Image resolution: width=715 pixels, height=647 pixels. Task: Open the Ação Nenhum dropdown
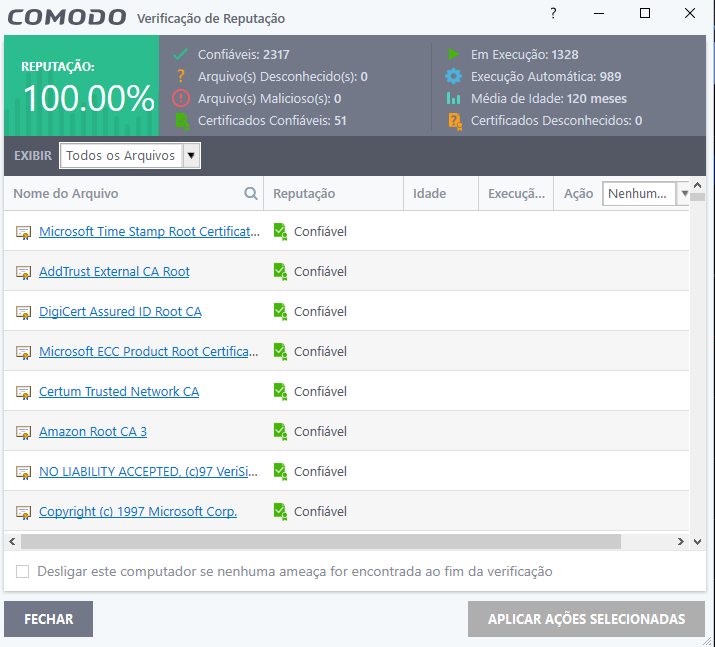645,194
